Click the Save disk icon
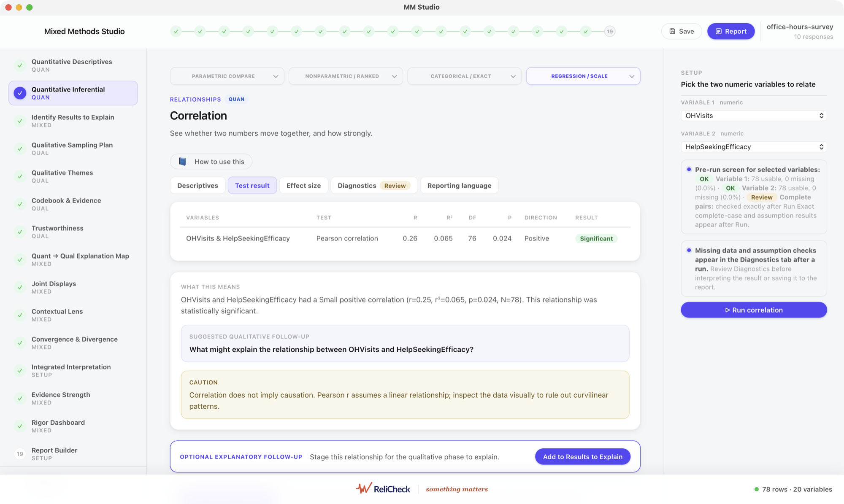Screen dimensions: 844x504 [x=672, y=31]
